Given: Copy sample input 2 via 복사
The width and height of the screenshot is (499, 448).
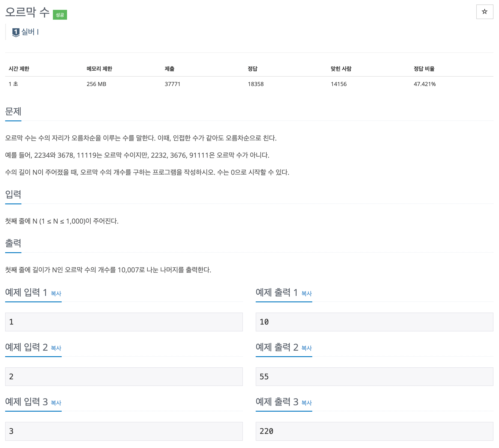Looking at the screenshot, I should pos(56,348).
